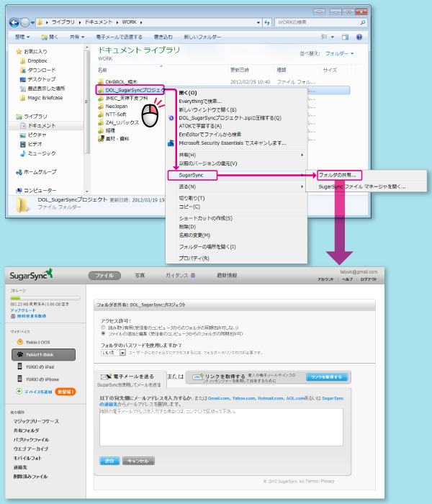The width and height of the screenshot is (432, 504).
Task: Open the 並べ替え フォルダー dropdown
Action: click(x=339, y=54)
